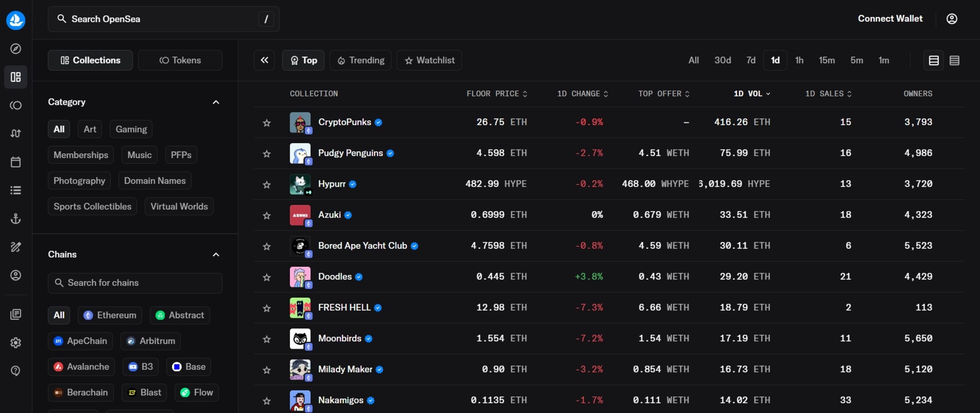The width and height of the screenshot is (980, 413).
Task: Toggle the Ethereum chain filter
Action: click(x=109, y=315)
